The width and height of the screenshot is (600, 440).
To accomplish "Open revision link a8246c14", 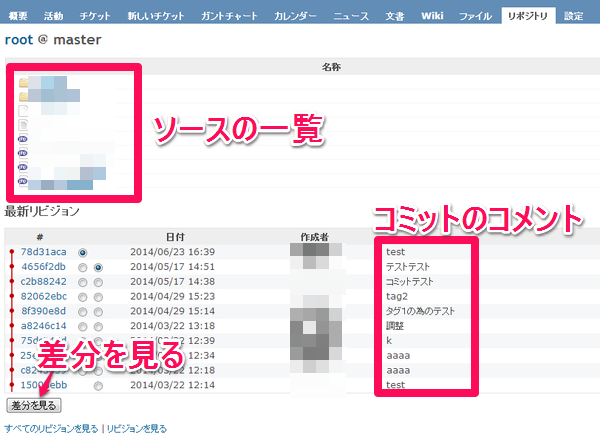I will tap(43, 326).
